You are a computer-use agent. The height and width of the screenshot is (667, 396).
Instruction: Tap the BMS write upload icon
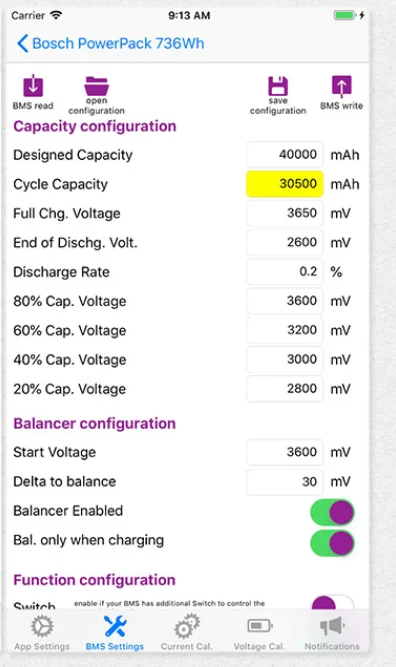pos(342,86)
